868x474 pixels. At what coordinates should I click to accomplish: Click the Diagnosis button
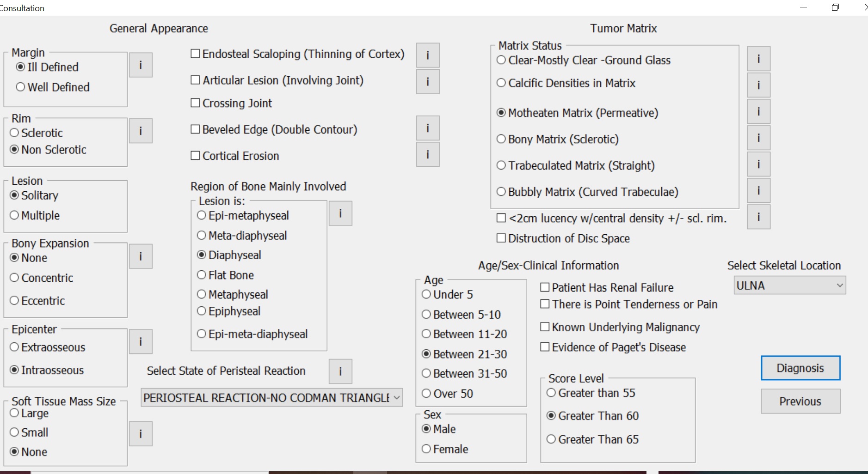(x=800, y=368)
